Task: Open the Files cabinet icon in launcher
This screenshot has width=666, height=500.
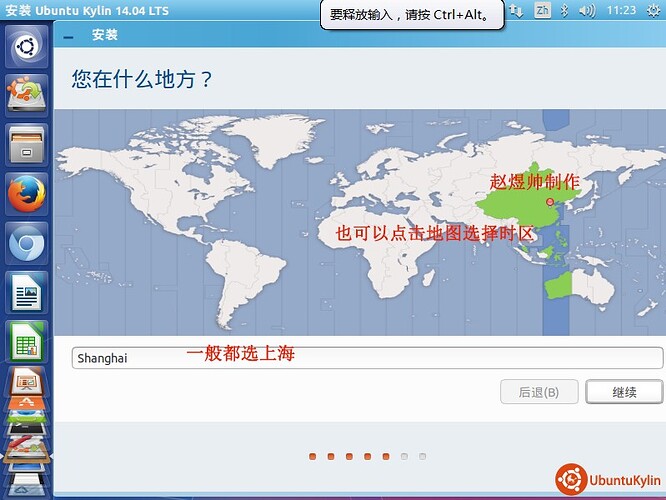Action: click(26, 144)
